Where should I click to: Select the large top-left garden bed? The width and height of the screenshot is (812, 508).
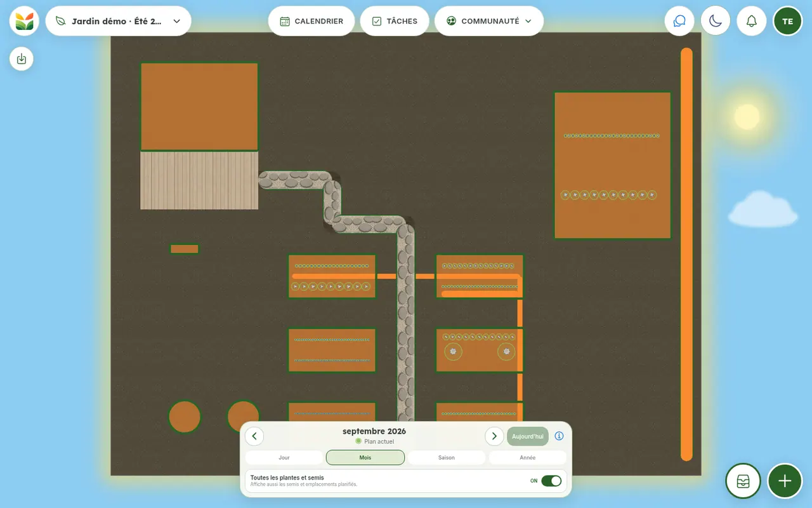[x=199, y=107]
